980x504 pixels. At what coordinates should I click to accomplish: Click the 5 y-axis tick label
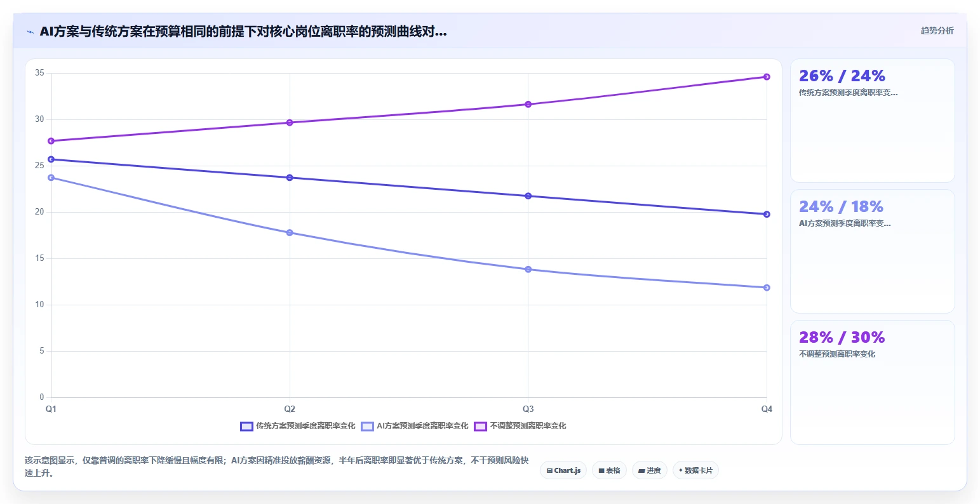tap(42, 351)
